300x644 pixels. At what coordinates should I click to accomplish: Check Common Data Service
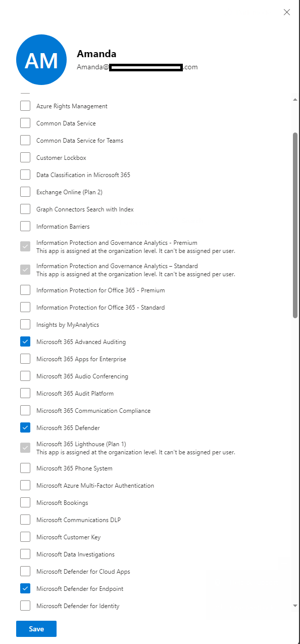25,122
